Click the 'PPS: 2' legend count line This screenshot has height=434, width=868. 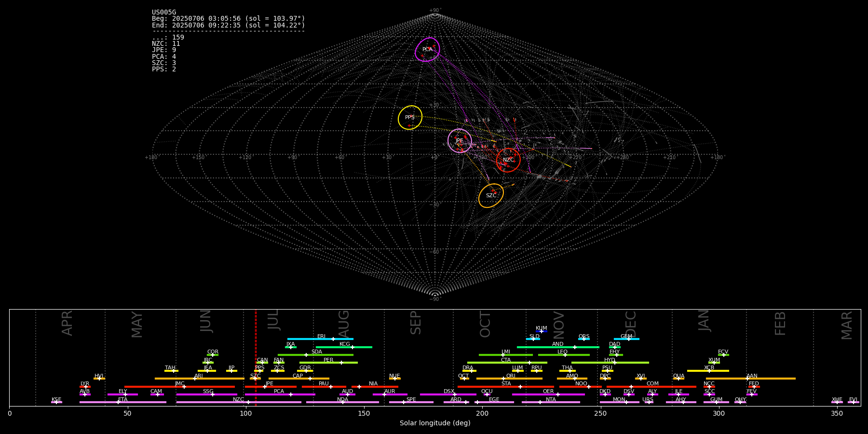click(164, 69)
